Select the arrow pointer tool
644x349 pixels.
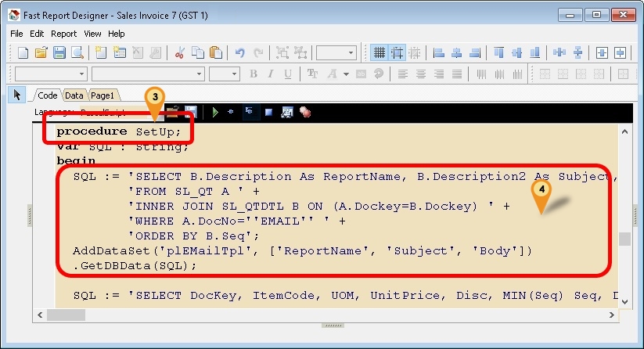point(17,95)
